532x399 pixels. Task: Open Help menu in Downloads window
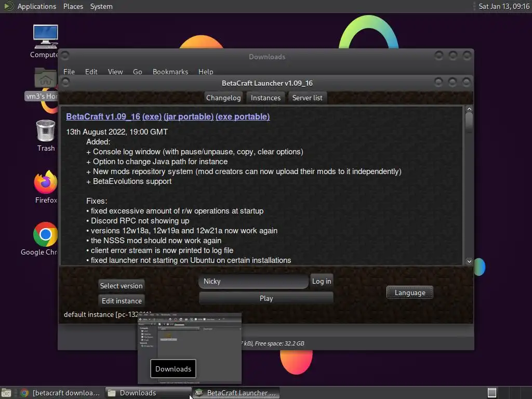pos(206,72)
